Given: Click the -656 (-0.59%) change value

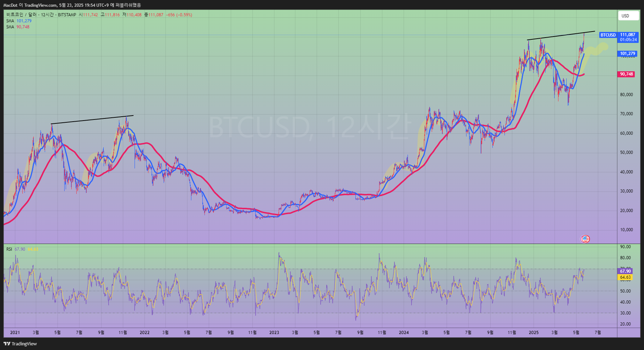Looking at the screenshot, I should [x=179, y=15].
